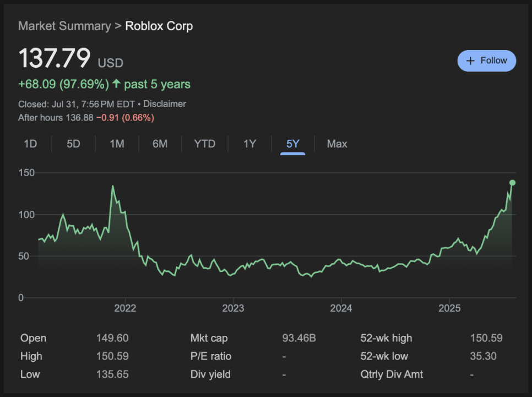Open the Disclaimer link
This screenshot has height=397, width=532.
pos(165,104)
